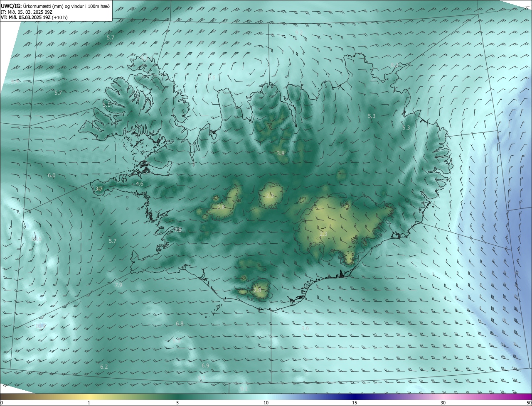Click the 7.8 value label on the map
The image size is (532, 406).
(x=178, y=230)
